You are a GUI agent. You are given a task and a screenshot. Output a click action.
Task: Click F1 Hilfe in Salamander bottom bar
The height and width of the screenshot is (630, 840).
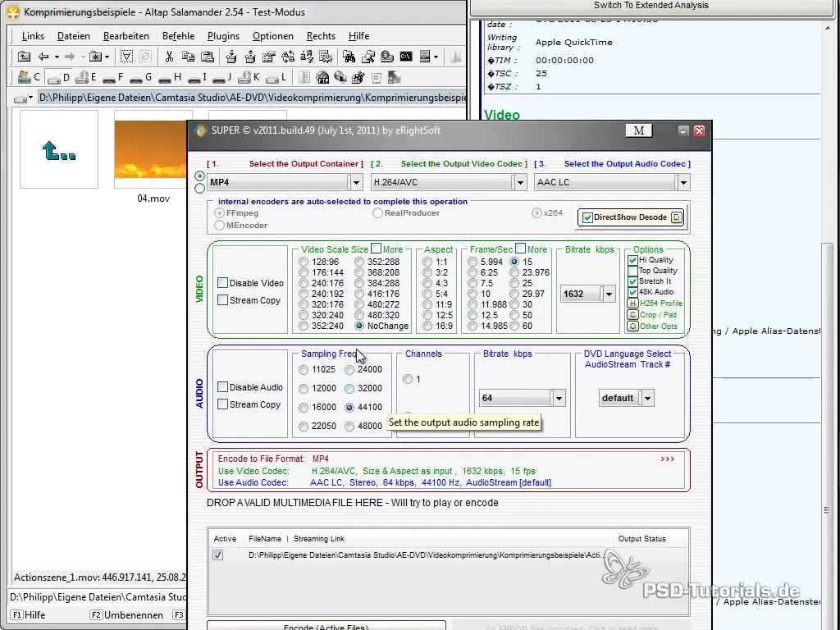coord(29,615)
